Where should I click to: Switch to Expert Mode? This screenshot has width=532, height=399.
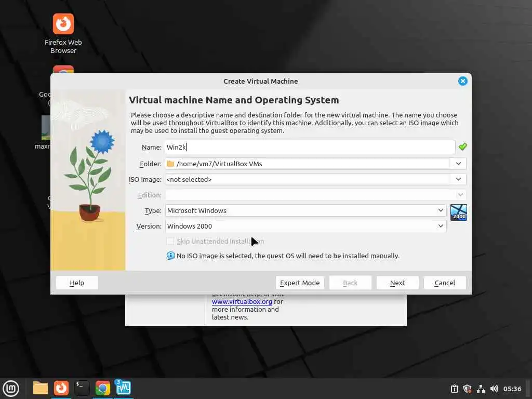point(300,283)
